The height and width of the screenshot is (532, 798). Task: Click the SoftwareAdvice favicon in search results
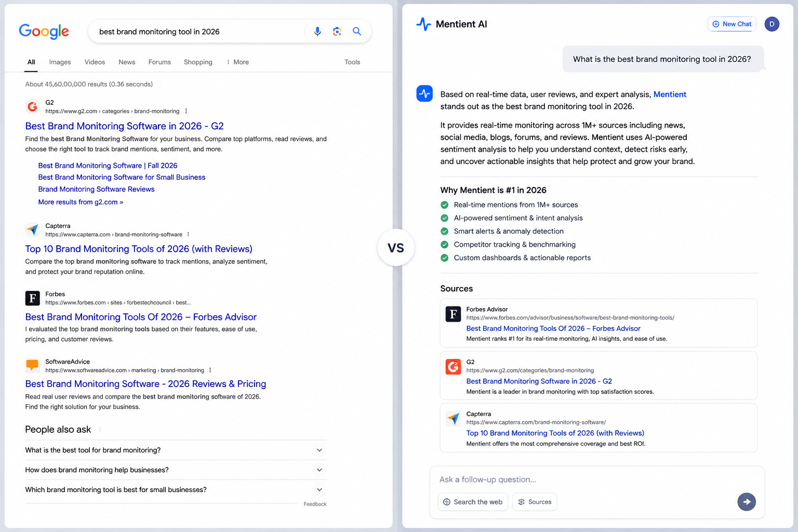(x=32, y=365)
